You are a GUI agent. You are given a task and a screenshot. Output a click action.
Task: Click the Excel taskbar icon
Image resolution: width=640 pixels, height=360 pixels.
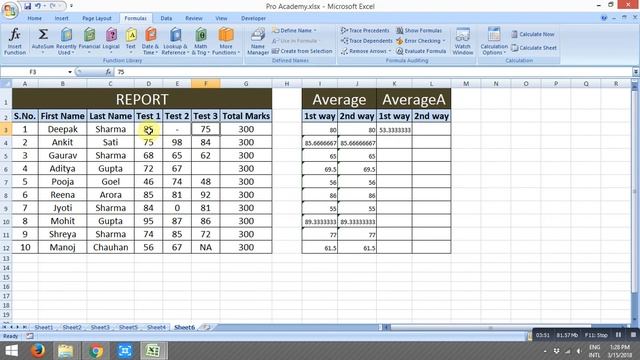(153, 351)
